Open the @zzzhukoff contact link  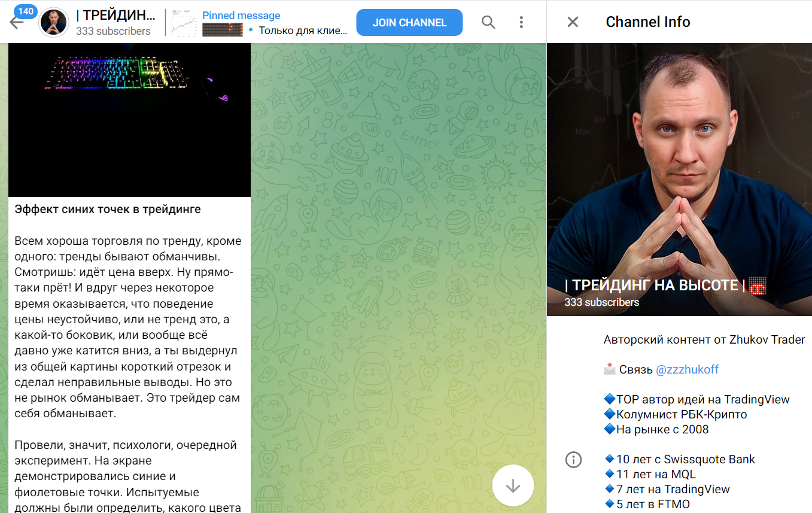(687, 369)
